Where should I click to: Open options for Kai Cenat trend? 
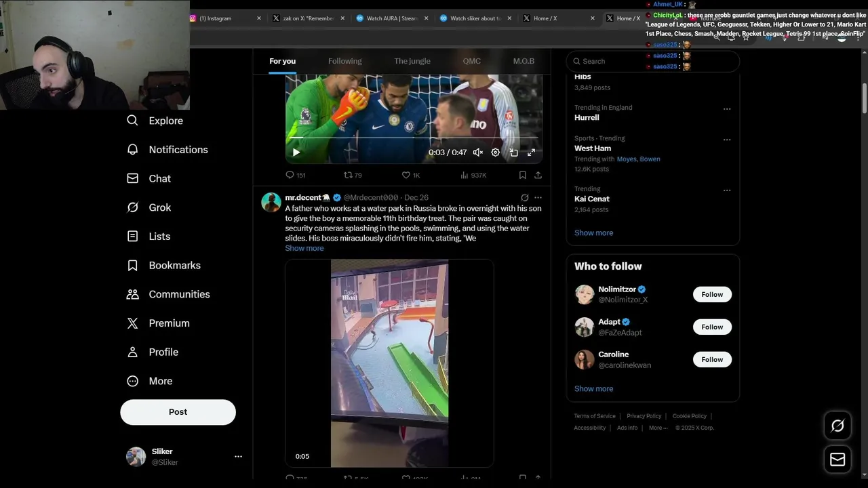[727, 190]
